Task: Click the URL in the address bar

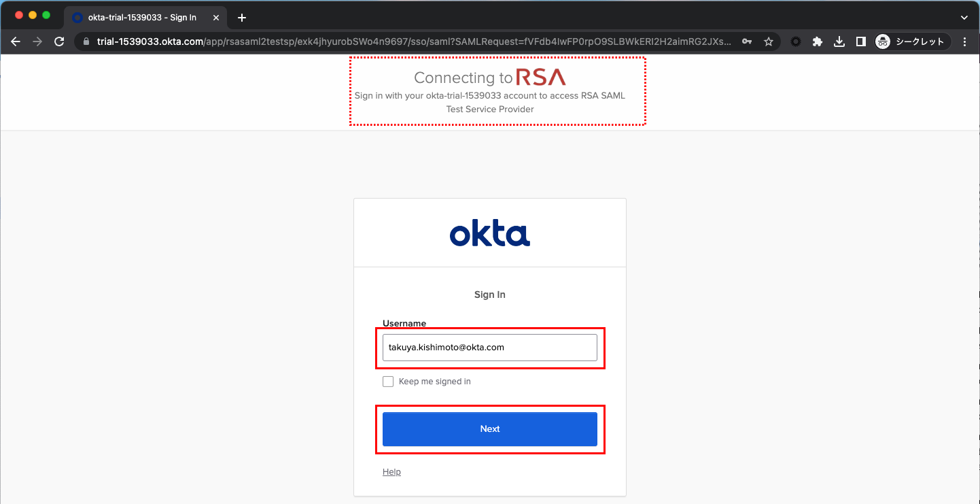Action: coord(408,41)
